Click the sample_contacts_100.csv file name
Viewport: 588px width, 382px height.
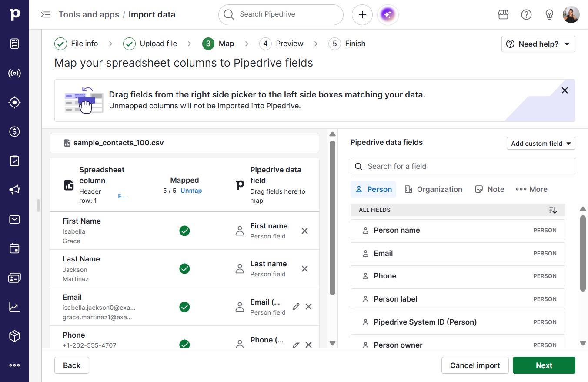(119, 143)
